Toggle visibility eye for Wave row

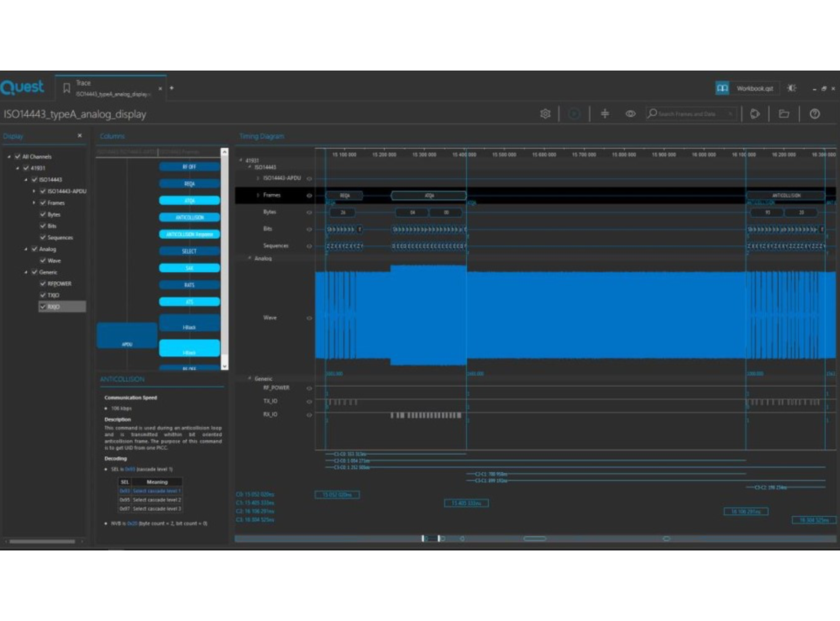pos(309,318)
